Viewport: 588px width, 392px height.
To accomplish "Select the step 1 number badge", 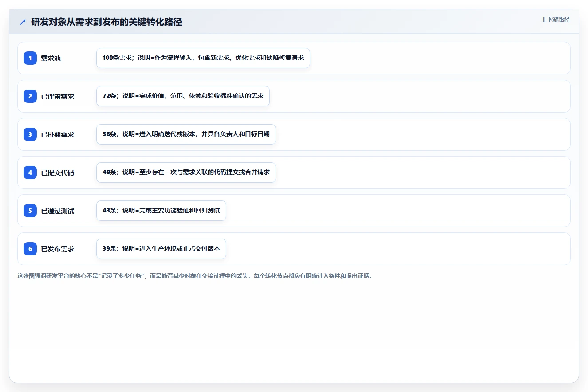I will [30, 58].
